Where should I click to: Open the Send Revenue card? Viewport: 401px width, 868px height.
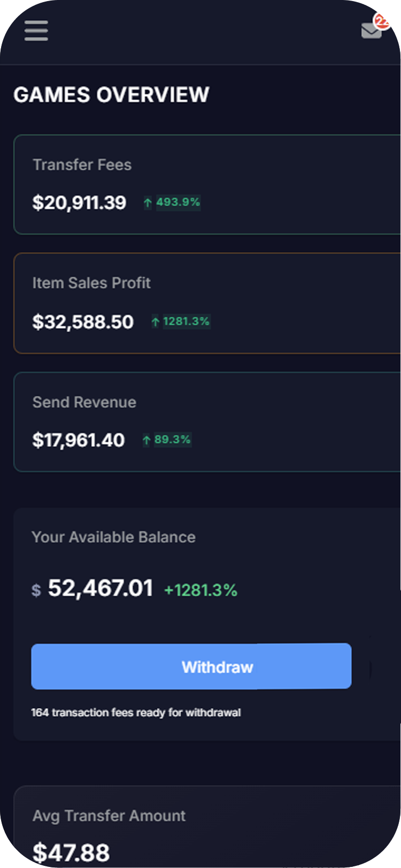coord(207,422)
